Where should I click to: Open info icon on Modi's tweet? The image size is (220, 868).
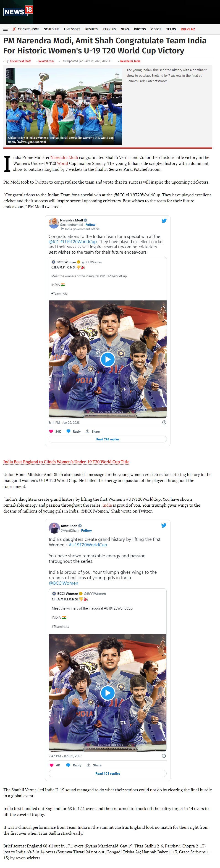pyautogui.click(x=164, y=422)
